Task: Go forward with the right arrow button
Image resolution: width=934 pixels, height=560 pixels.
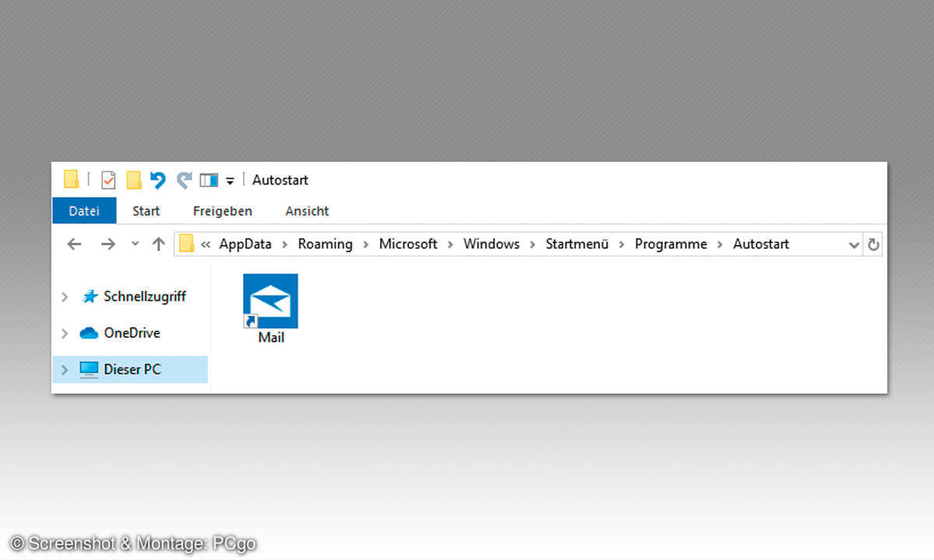Action: click(x=108, y=244)
